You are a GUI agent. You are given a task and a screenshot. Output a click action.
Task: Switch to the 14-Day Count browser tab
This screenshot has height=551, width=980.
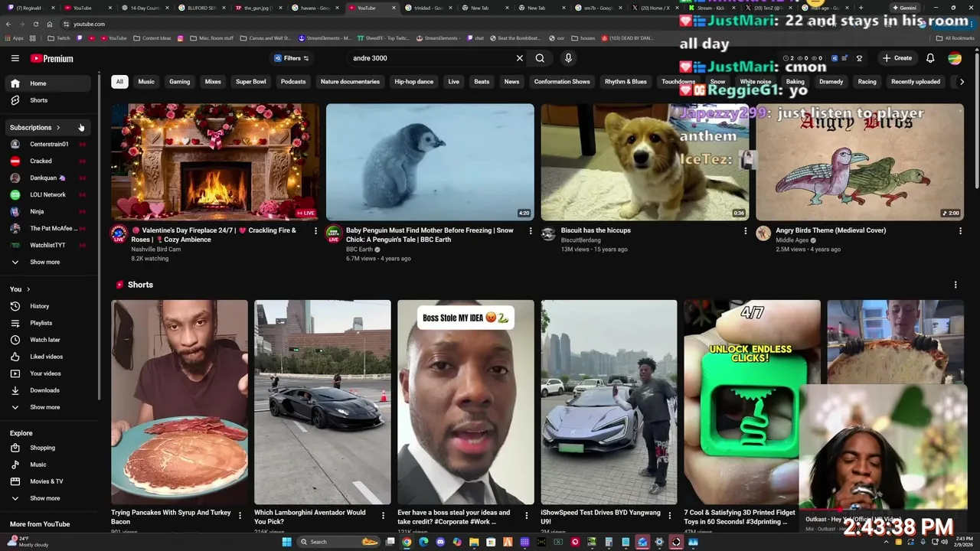(x=144, y=8)
